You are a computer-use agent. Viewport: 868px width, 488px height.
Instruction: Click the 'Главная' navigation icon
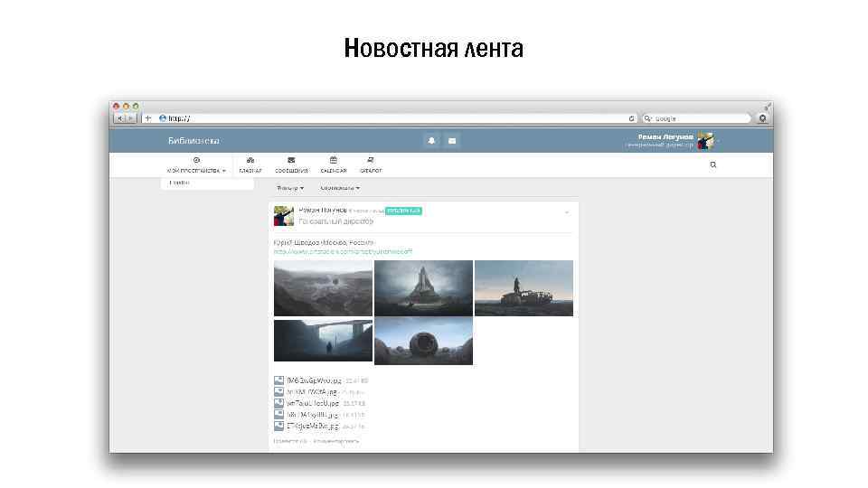point(250,161)
